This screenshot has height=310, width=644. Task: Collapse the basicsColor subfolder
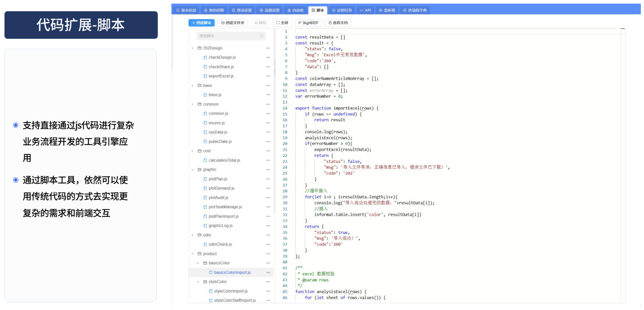tap(198, 263)
